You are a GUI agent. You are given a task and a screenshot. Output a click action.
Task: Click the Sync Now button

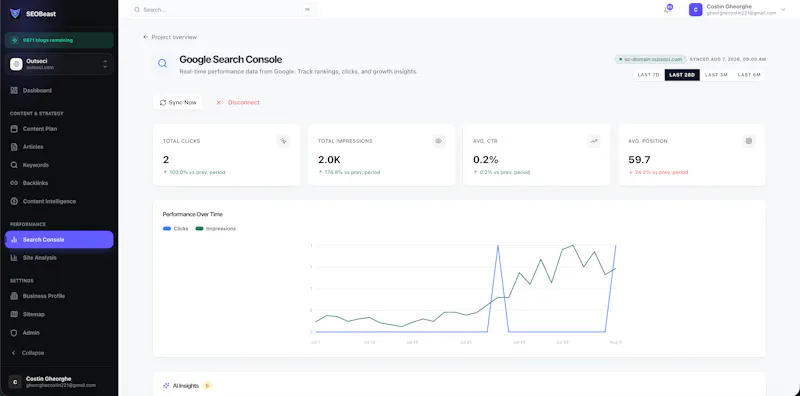pyautogui.click(x=178, y=103)
